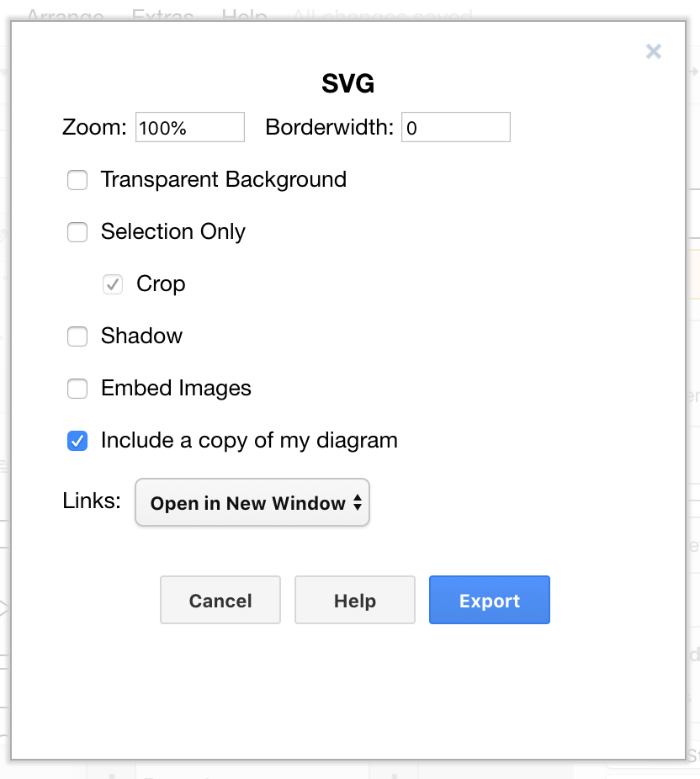Screen dimensions: 700x779
Task: Open the Help menu
Action: coord(241,15)
